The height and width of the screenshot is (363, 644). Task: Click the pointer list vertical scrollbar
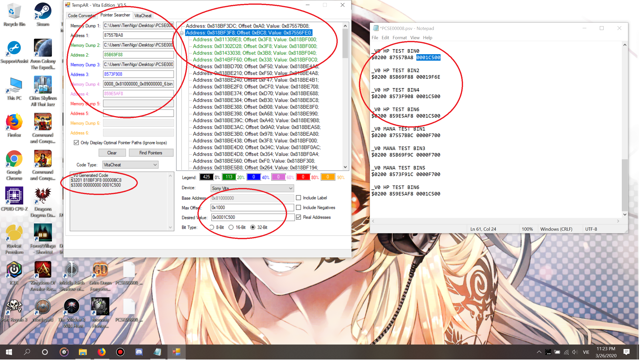tap(345, 96)
